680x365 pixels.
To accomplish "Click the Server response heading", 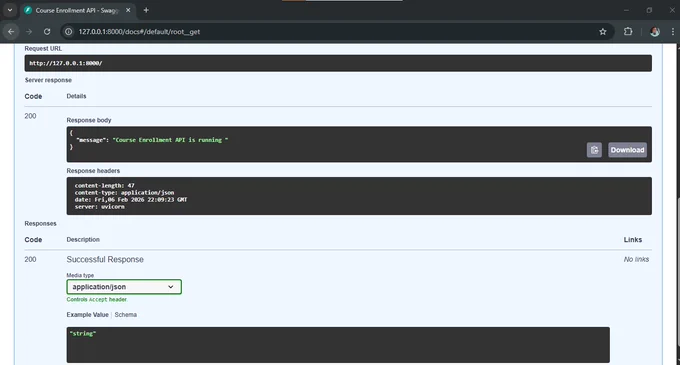I will [x=48, y=80].
